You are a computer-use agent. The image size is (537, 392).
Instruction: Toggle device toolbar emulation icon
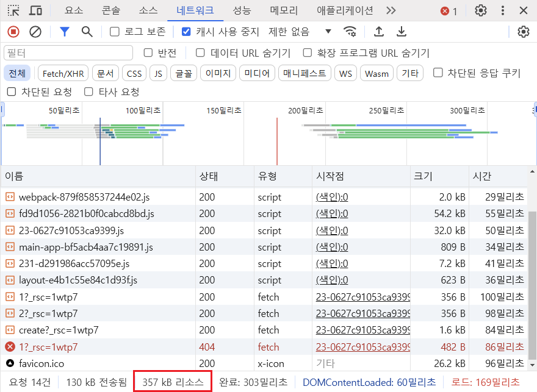tap(35, 10)
